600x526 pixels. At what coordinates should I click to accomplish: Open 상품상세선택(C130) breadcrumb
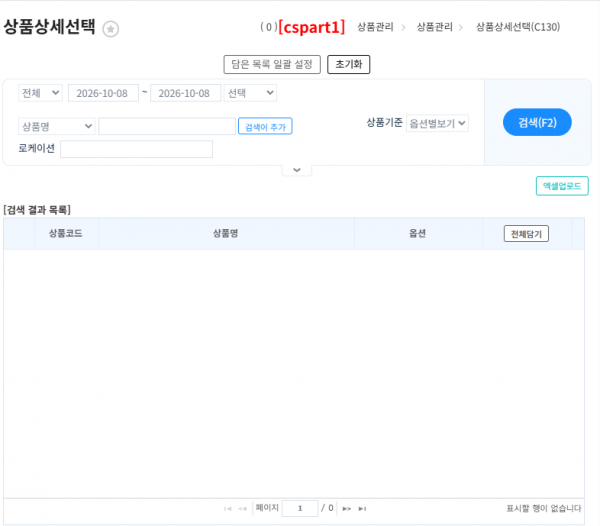(518, 27)
